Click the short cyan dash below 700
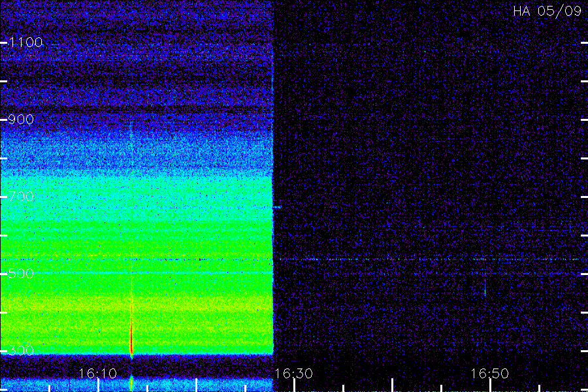The height and width of the screenshot is (392, 588). point(277,207)
